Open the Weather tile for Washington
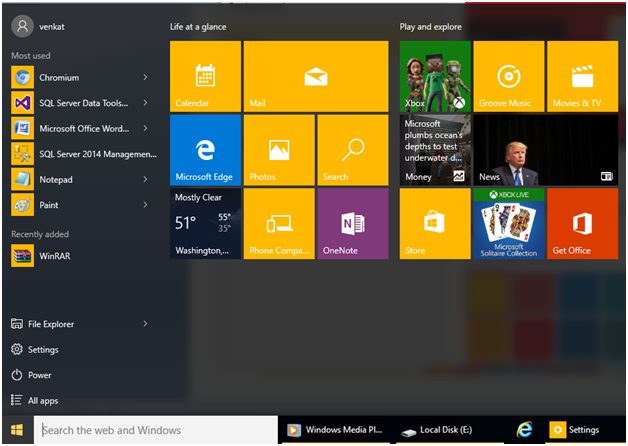 (205, 223)
